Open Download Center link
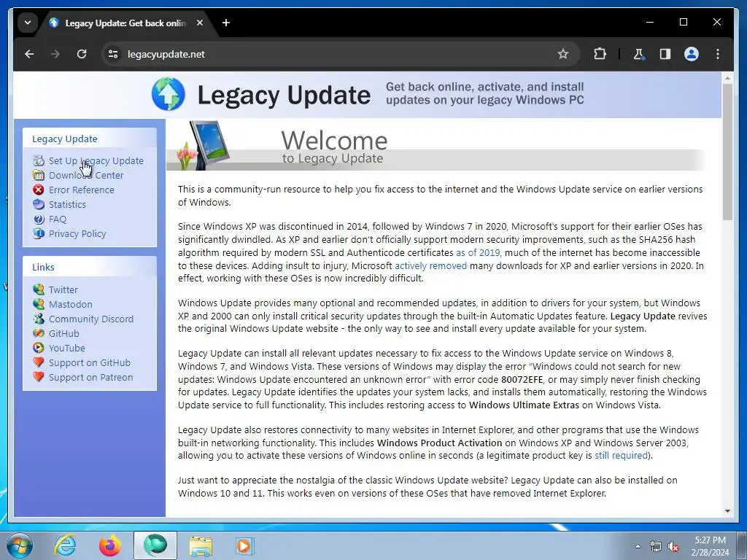Image resolution: width=747 pixels, height=560 pixels. coord(86,175)
